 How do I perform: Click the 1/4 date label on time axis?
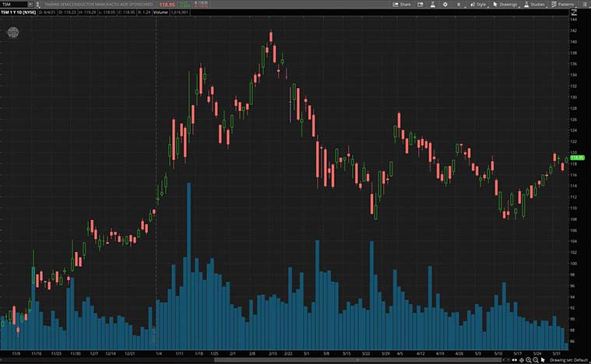point(159,353)
